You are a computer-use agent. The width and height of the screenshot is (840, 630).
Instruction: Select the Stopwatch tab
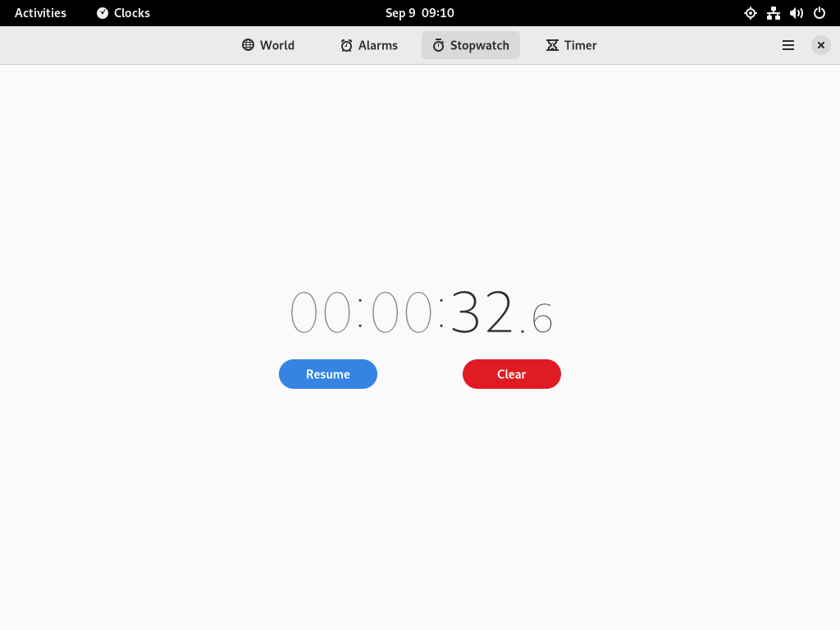[x=470, y=45]
